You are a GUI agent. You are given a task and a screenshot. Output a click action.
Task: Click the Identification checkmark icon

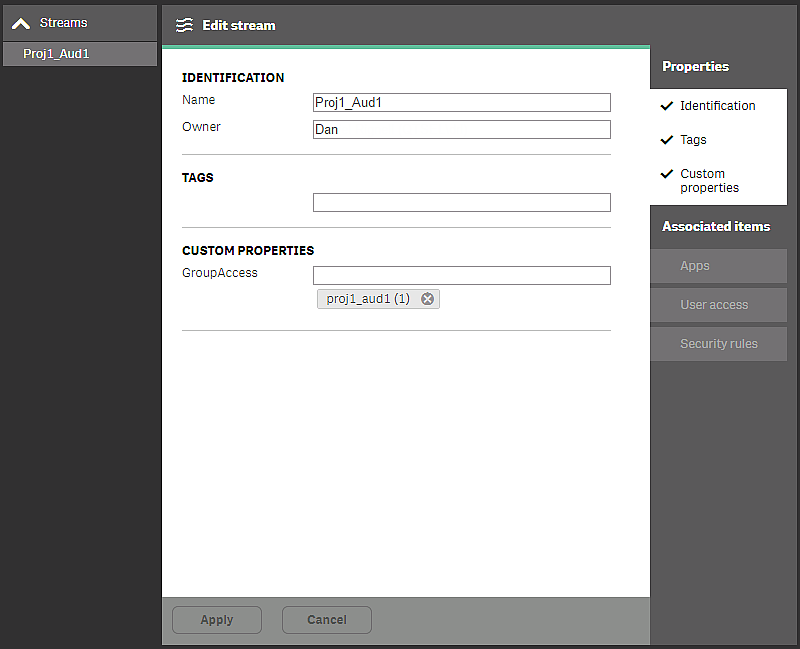pyautogui.click(x=667, y=106)
